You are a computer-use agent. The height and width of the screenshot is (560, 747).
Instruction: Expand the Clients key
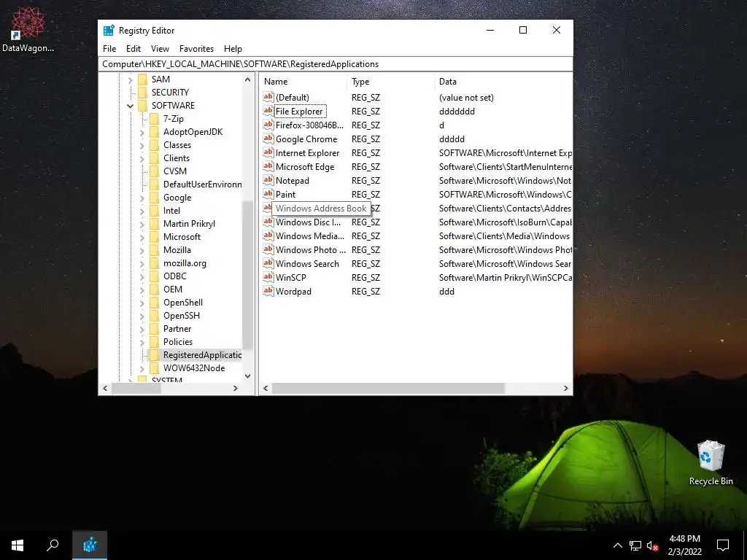tap(142, 158)
